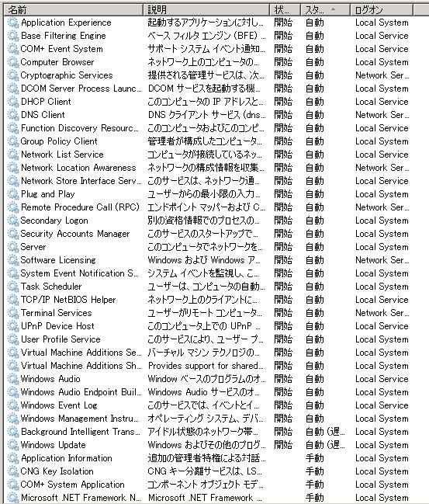Click the gear icon beside CNG Key Isolation
The height and width of the screenshot is (504, 429).
click(x=13, y=471)
